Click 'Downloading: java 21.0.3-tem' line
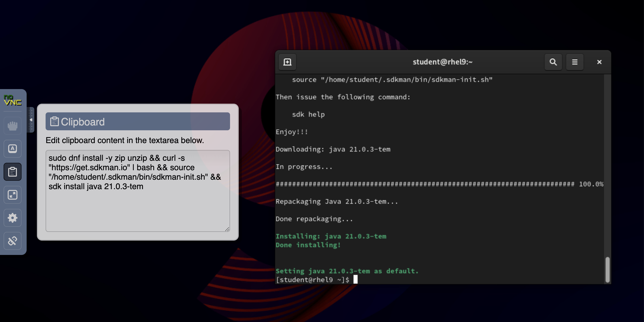The image size is (644, 322). [x=333, y=149]
